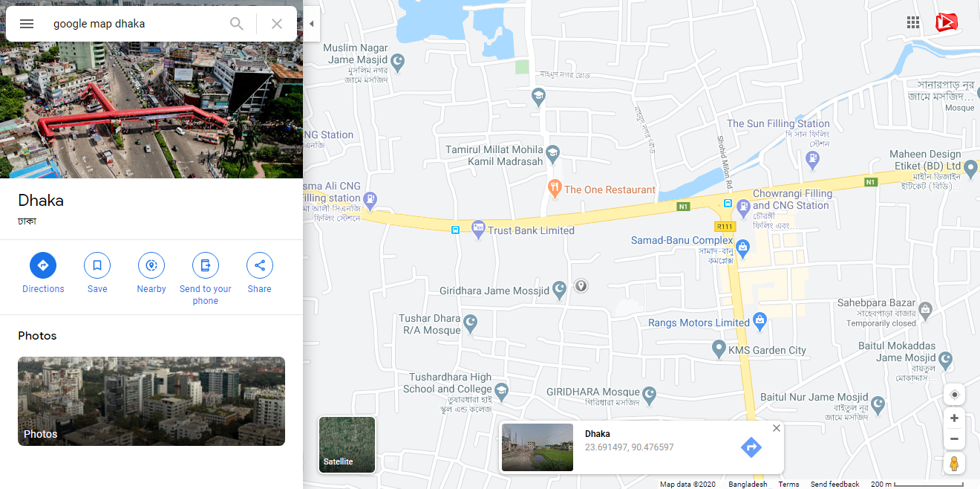Start Directions to Dhaka
Image resolution: width=980 pixels, height=489 pixels.
point(43,265)
